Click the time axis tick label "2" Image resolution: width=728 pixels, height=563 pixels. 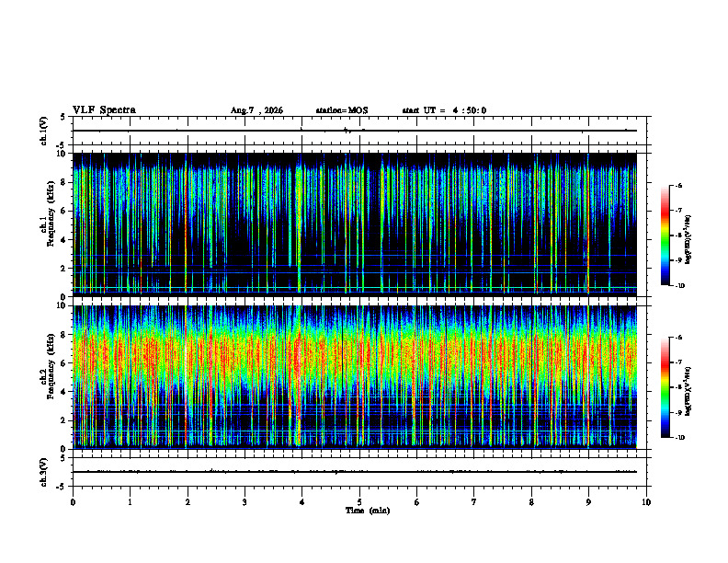tap(188, 502)
